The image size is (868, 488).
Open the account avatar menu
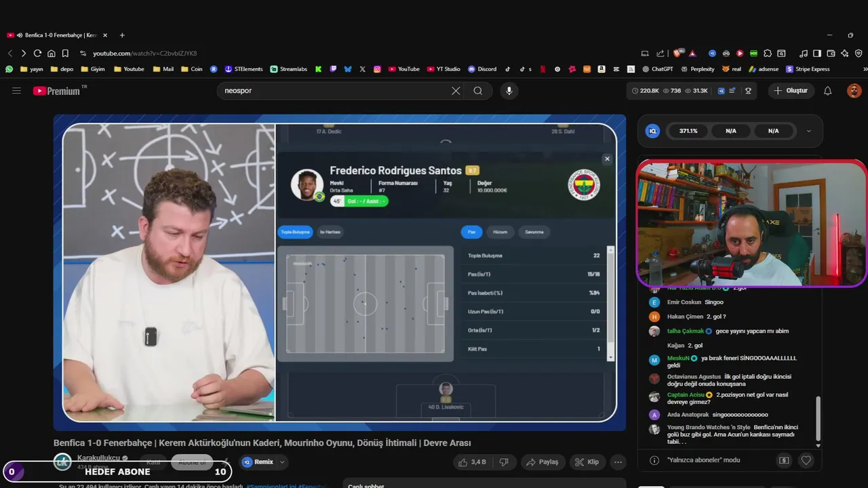[x=854, y=91]
